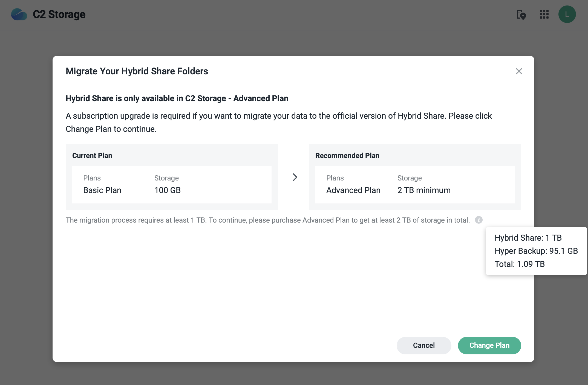The height and width of the screenshot is (385, 588).
Task: Click the 100 GB storage value
Action: click(x=168, y=190)
